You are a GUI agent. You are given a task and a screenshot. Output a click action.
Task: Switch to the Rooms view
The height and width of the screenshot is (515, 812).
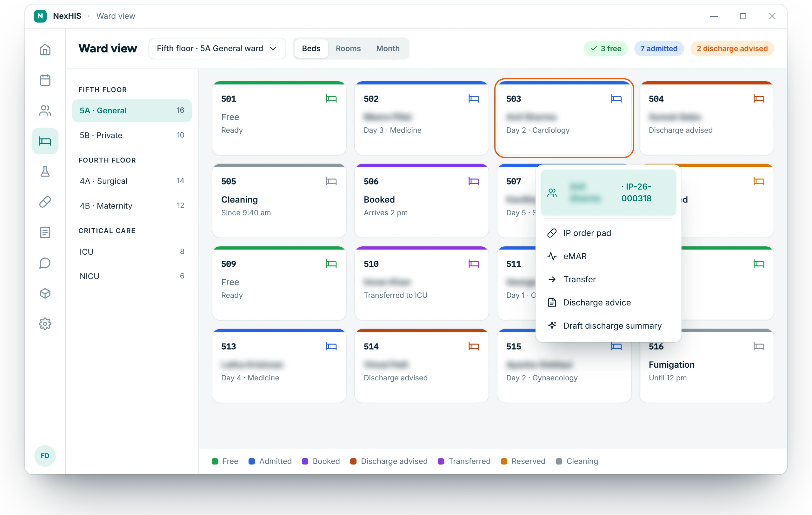tap(348, 49)
